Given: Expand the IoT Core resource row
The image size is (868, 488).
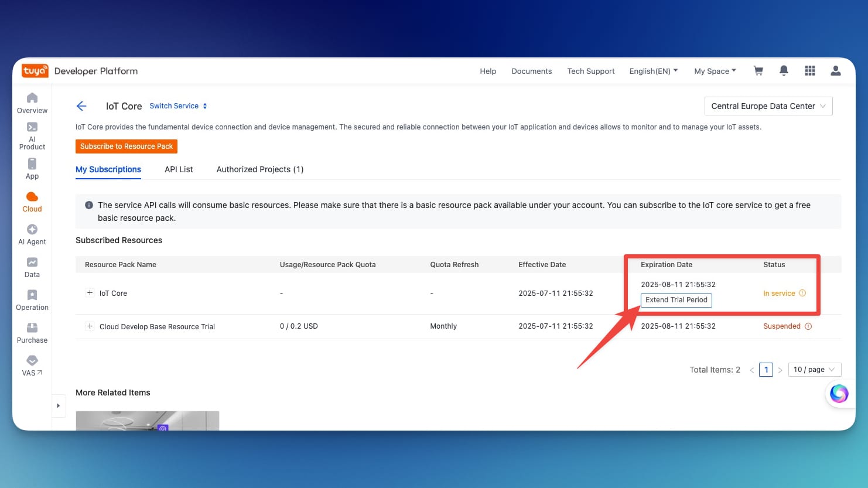Looking at the screenshot, I should click(90, 293).
